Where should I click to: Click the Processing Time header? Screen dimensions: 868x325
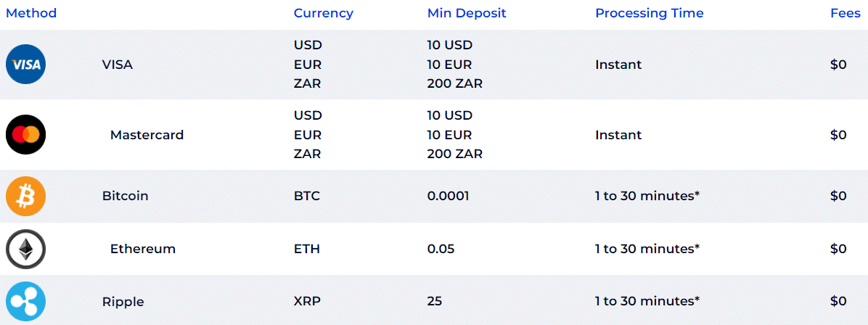650,13
